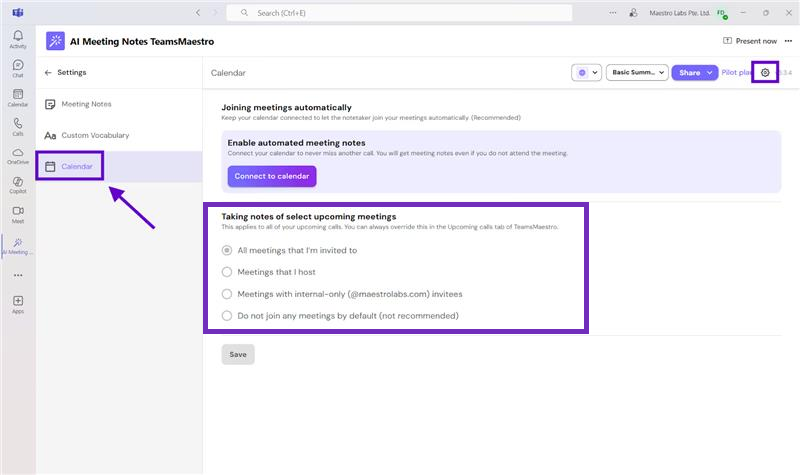
Task: Click the TeamsMaestro app logo
Action: (x=55, y=41)
